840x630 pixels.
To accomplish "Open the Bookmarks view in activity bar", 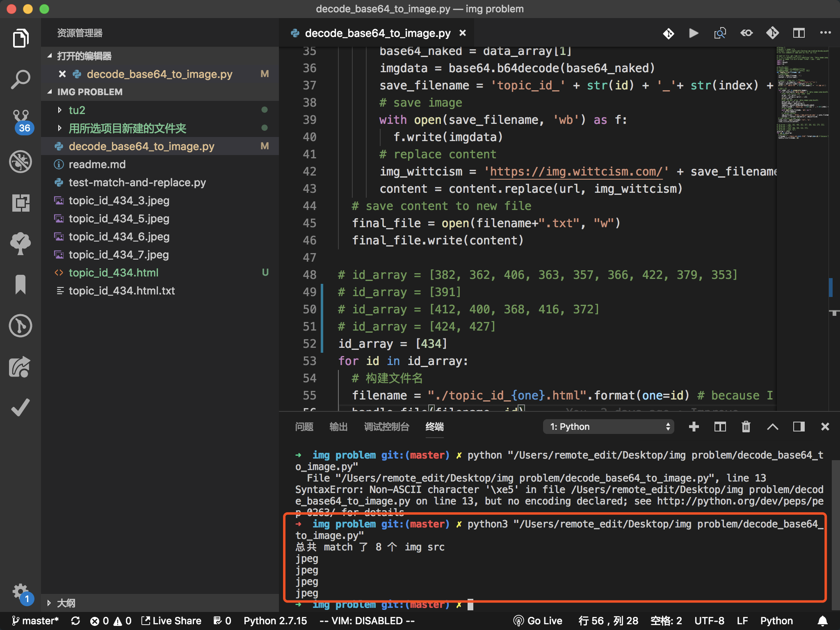I will [21, 285].
